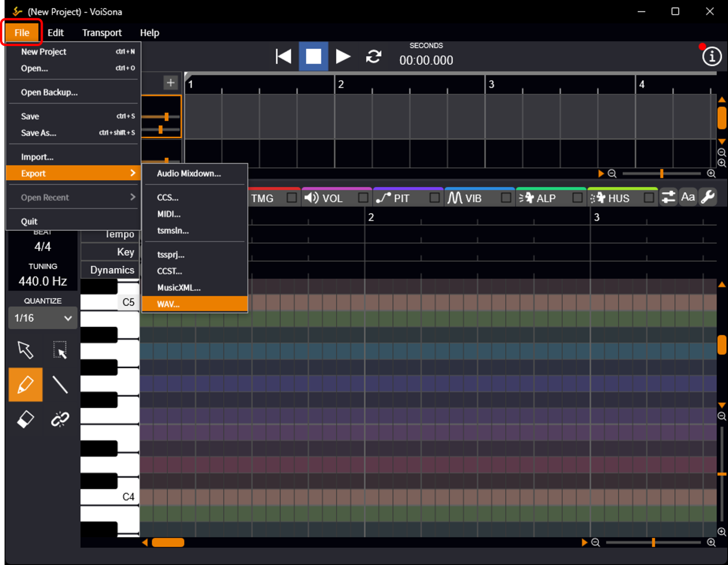Select the arrow pointer tool
The width and height of the screenshot is (728, 565).
26,350
